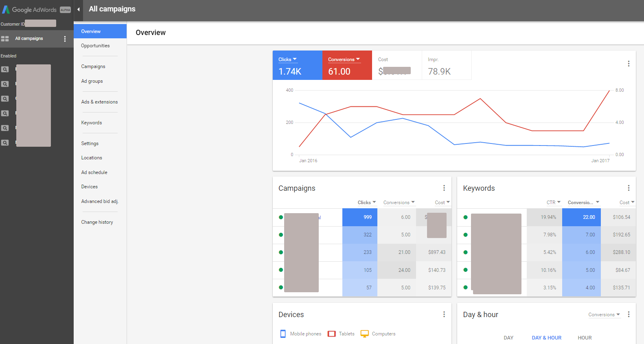This screenshot has width=644, height=344.
Task: Click the Tablets legend icon
Action: click(x=332, y=334)
